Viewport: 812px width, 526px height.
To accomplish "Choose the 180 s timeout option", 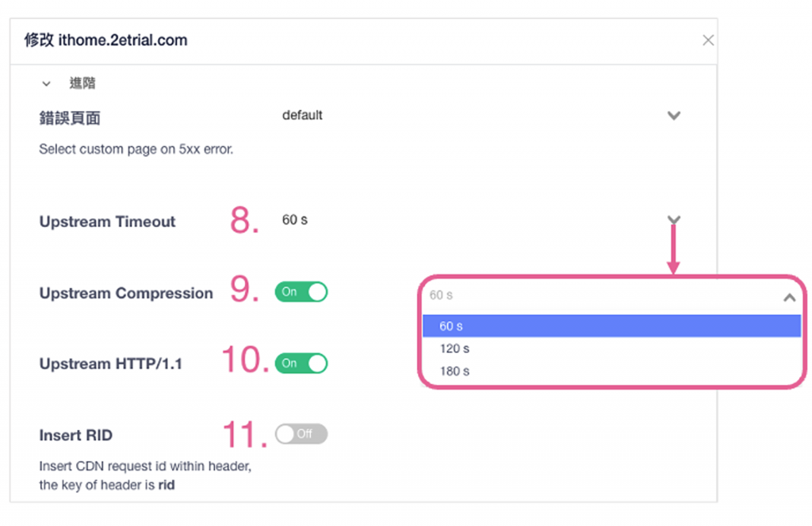I will click(x=611, y=371).
